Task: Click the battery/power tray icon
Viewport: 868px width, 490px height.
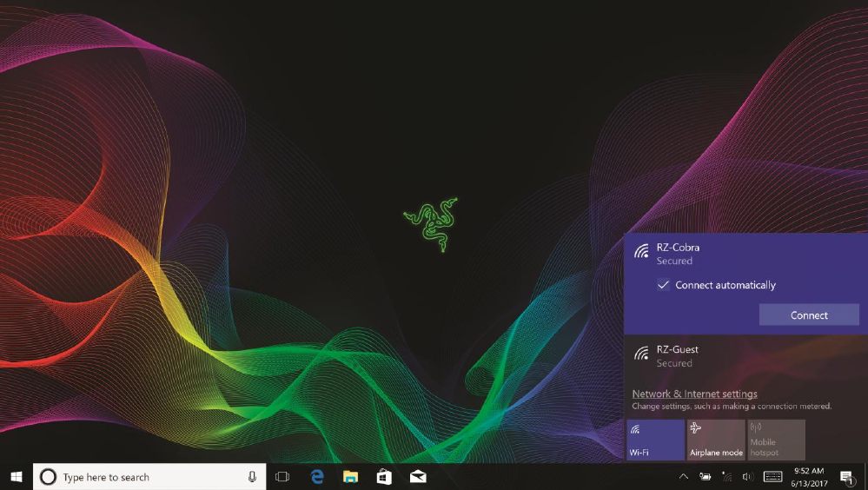Action: point(706,477)
